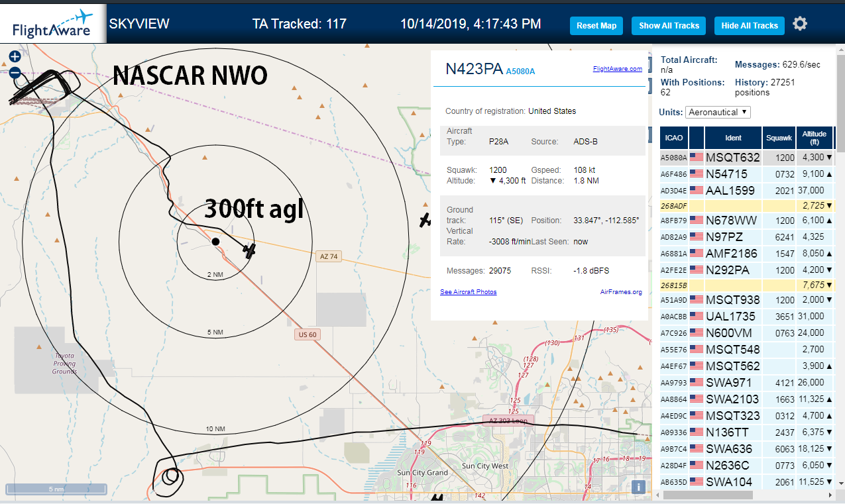Click the FlightAware logo
The width and height of the screenshot is (845, 504).
click(53, 24)
